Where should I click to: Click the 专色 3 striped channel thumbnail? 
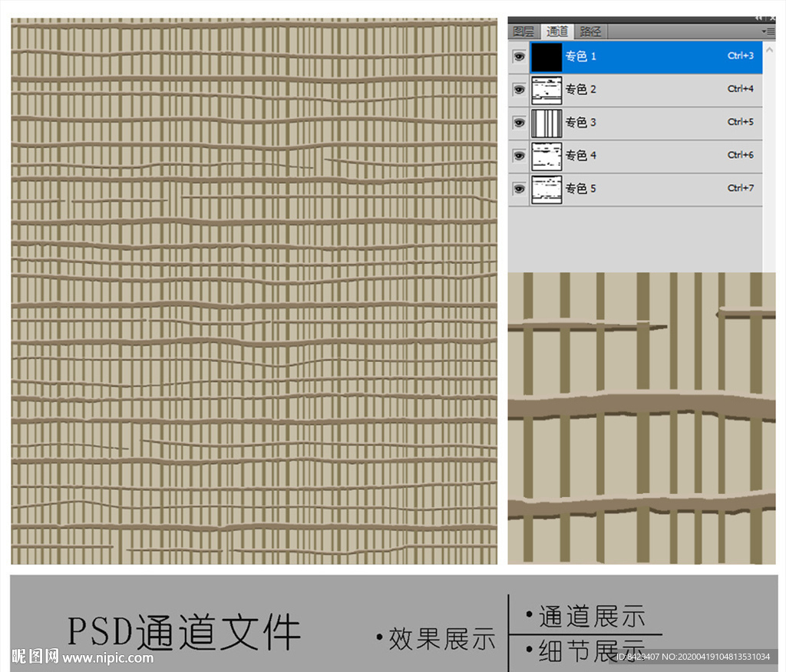pos(547,123)
